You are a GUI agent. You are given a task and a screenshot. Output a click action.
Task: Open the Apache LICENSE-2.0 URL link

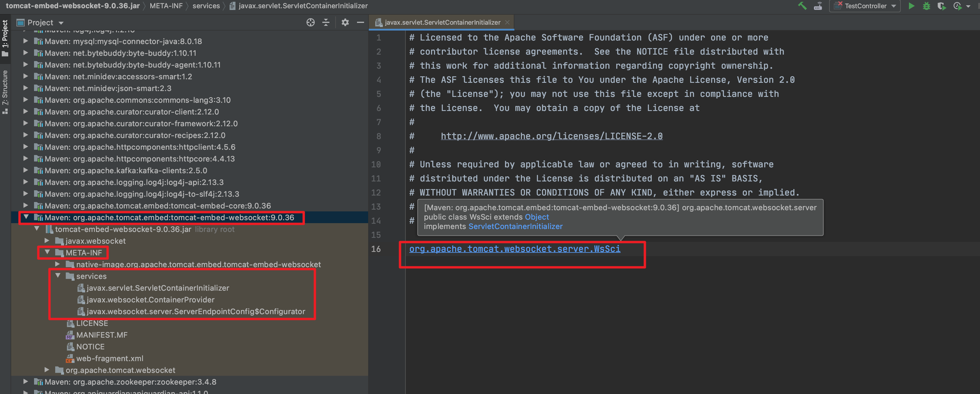pyautogui.click(x=551, y=136)
